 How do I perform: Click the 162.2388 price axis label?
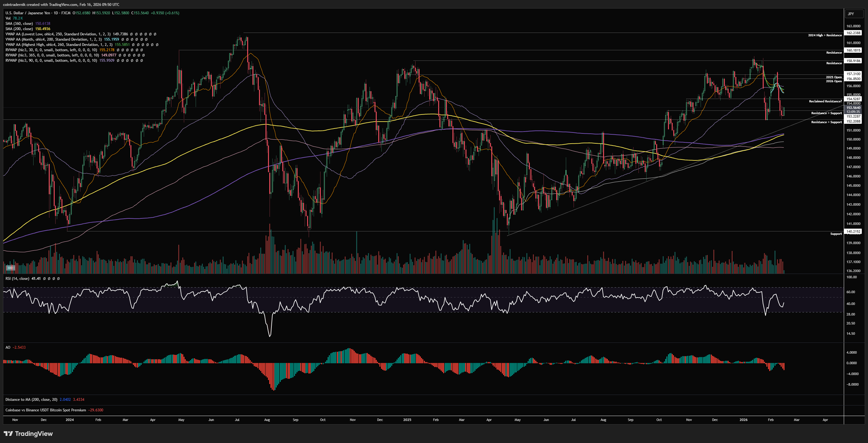tap(853, 33)
